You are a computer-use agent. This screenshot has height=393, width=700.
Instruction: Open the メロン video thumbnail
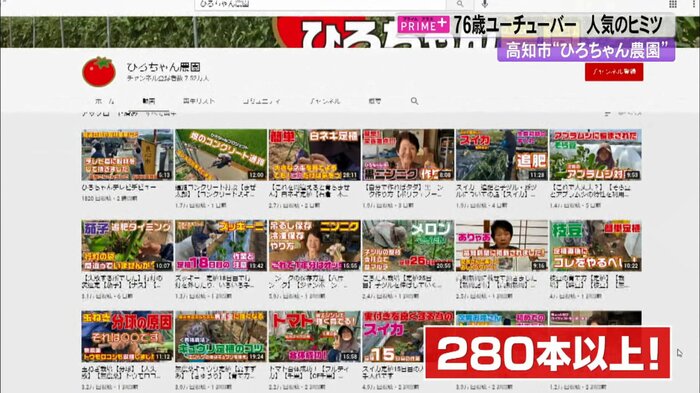click(x=408, y=246)
